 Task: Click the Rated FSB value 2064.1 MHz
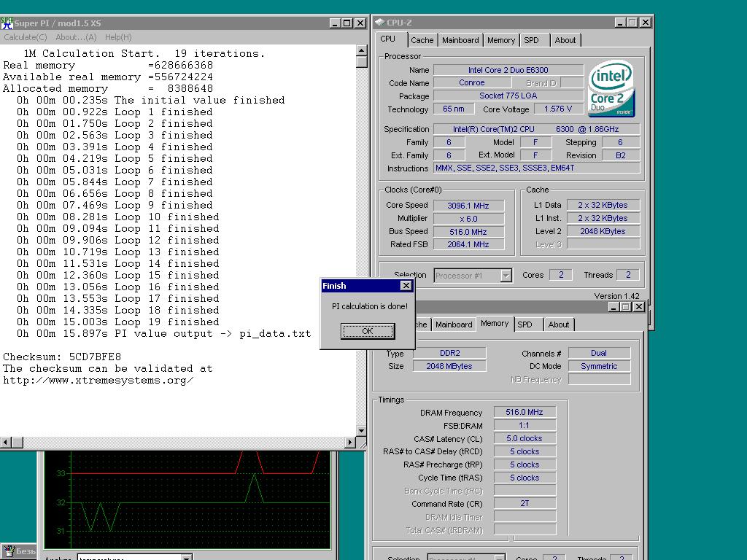click(x=468, y=244)
